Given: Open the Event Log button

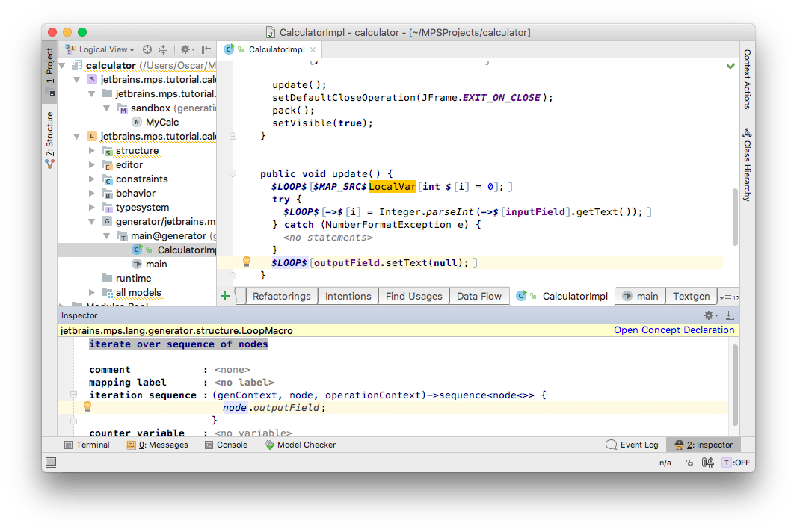Looking at the screenshot, I should [632, 445].
